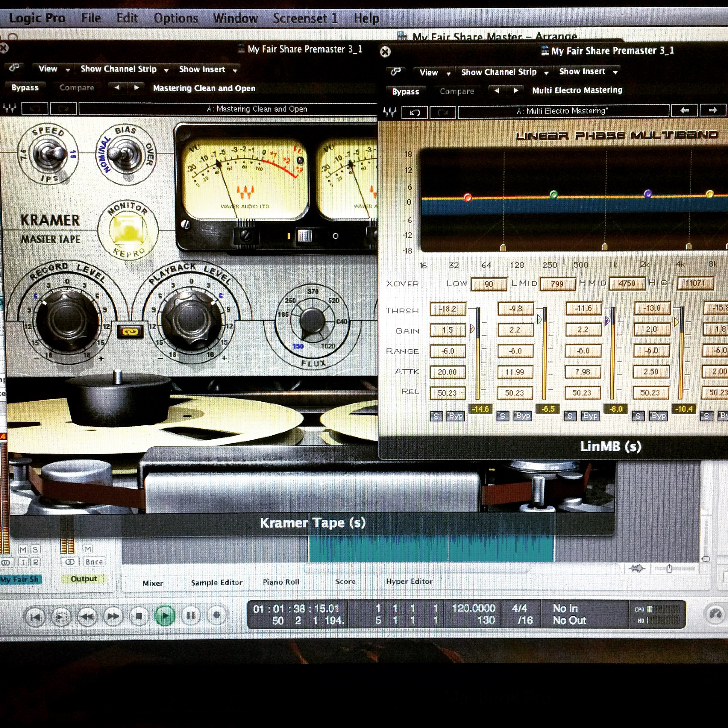Click the Flux knob

(x=312, y=321)
